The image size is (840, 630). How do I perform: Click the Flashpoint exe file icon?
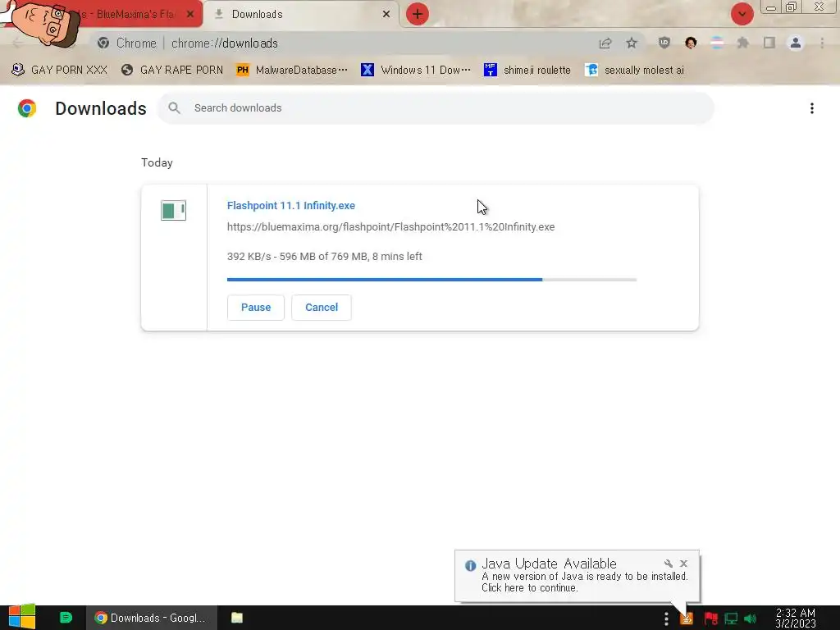[x=174, y=210]
